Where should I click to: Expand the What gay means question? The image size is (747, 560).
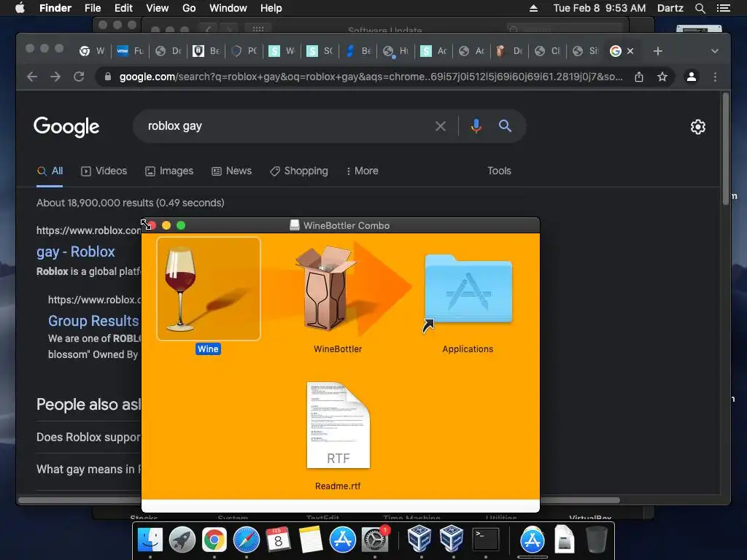pyautogui.click(x=88, y=470)
